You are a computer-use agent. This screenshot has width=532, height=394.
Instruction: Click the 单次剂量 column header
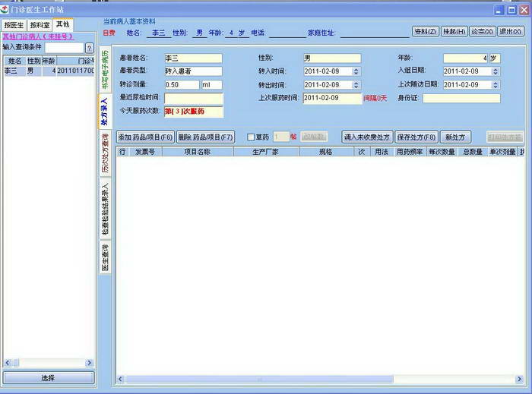pos(502,152)
